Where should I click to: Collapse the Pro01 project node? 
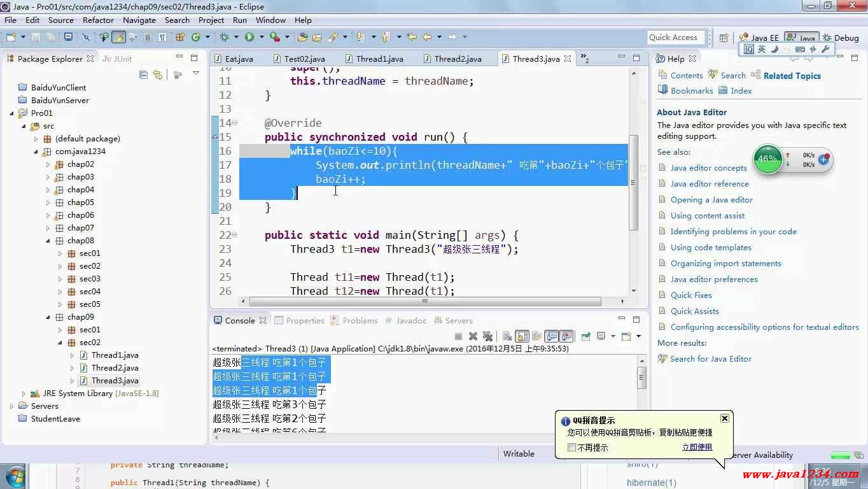coord(11,113)
